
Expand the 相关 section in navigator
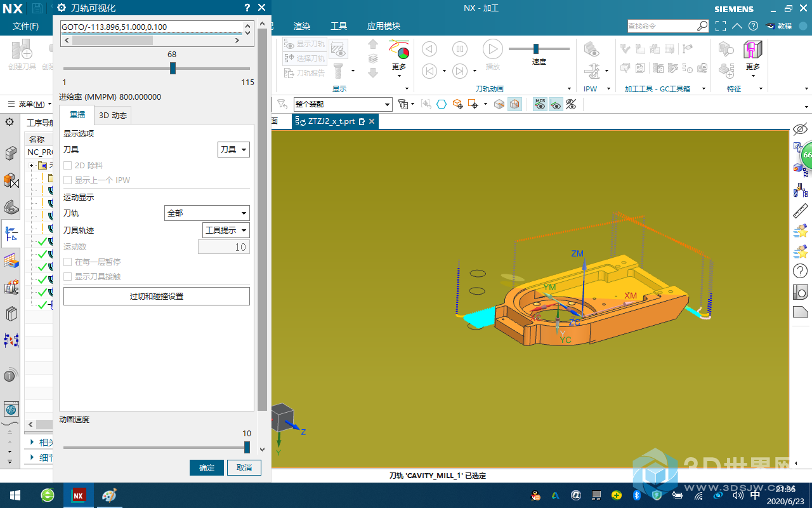(x=34, y=442)
